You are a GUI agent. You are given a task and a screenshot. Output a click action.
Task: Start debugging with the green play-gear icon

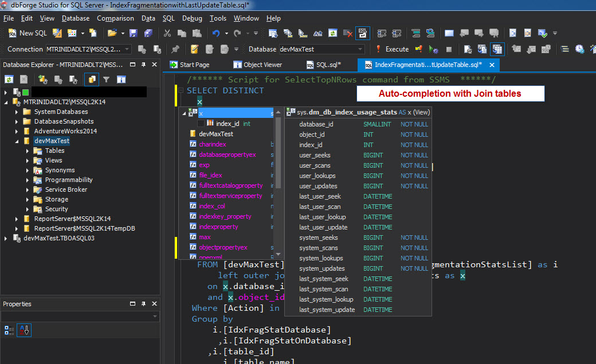(433, 49)
